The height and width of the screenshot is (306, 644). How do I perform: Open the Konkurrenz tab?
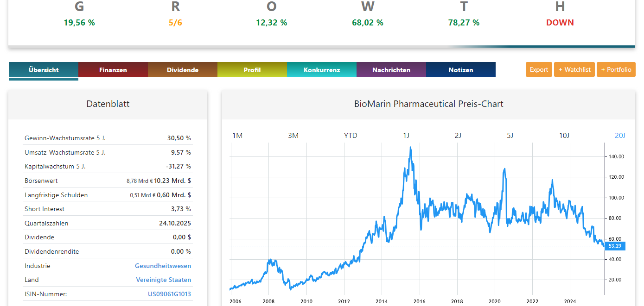[x=322, y=70]
